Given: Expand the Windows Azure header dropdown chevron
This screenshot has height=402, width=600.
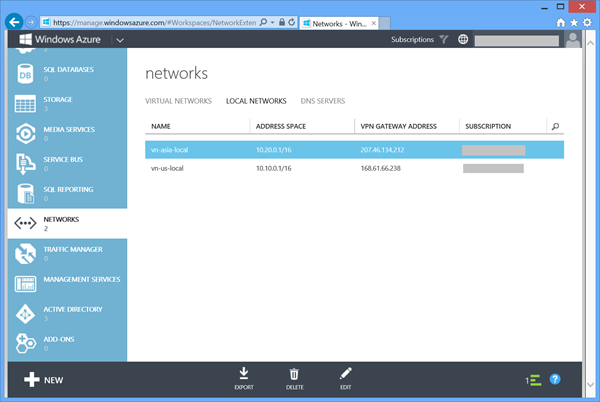Looking at the screenshot, I should 120,40.
